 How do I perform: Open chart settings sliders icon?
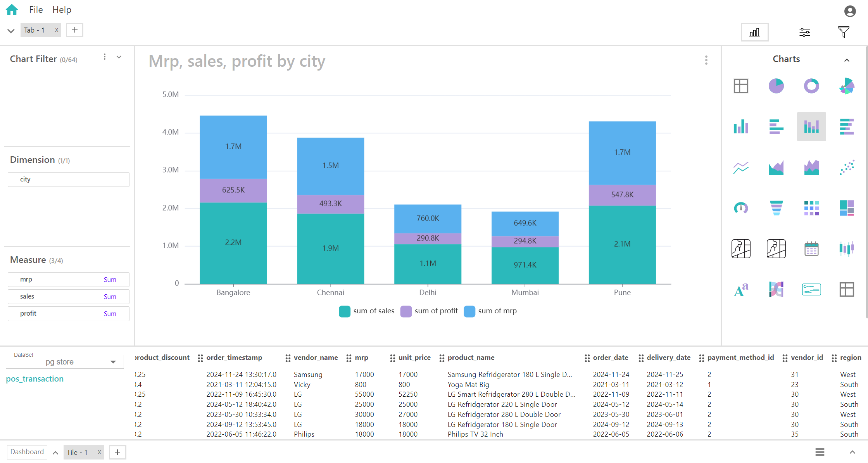point(805,32)
